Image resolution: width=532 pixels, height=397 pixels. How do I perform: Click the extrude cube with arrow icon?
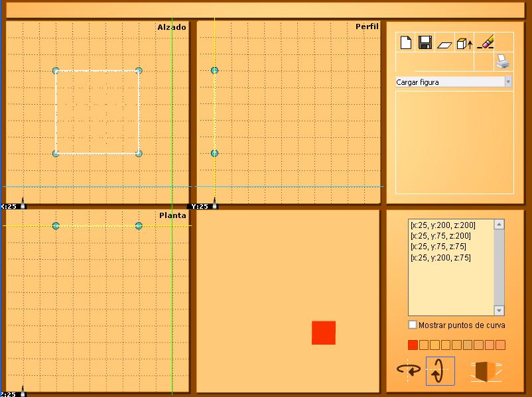(x=464, y=44)
